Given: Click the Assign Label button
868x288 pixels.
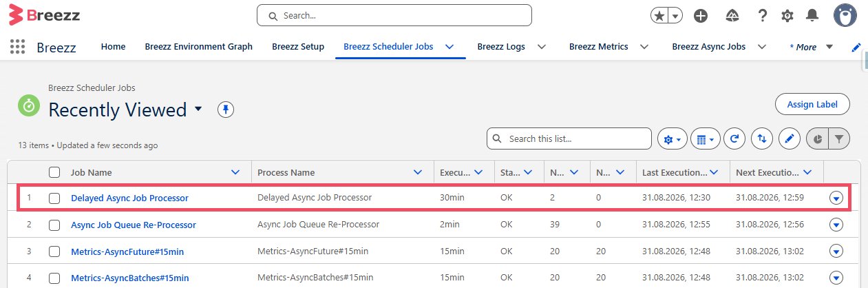Looking at the screenshot, I should pos(812,105).
